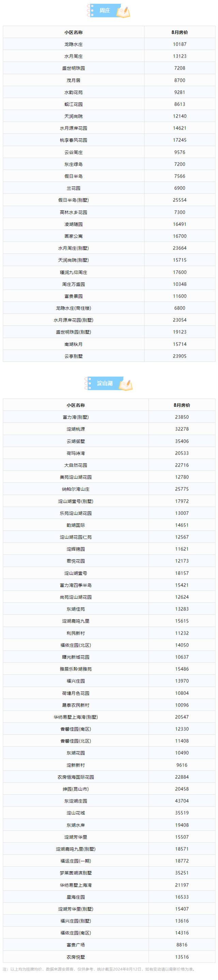
Task: Click the pencil notebook icon beside 周庄 heading
Action: (123, 12)
